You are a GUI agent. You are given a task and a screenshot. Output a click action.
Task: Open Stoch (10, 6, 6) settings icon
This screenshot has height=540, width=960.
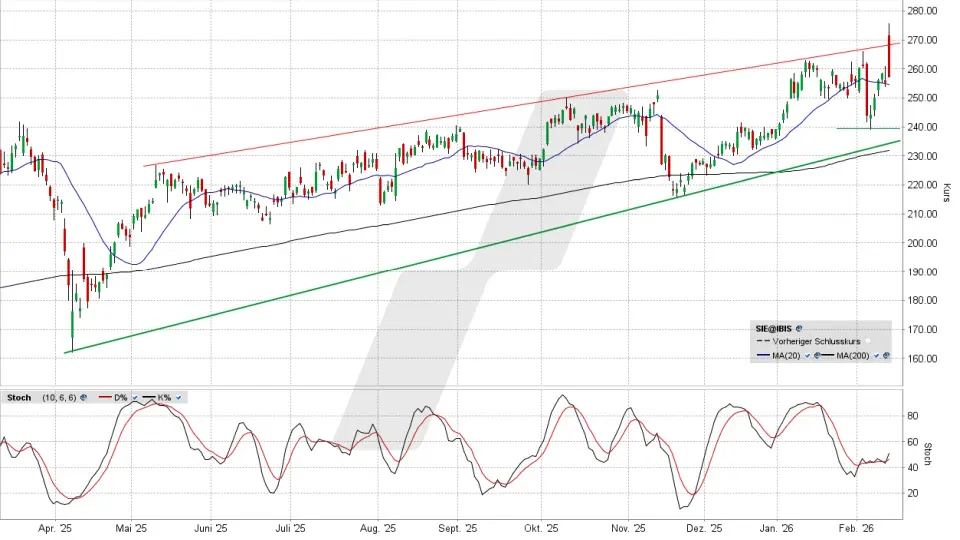(83, 397)
